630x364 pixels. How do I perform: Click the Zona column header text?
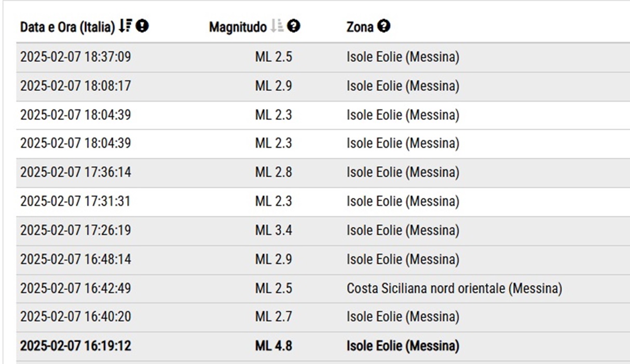pyautogui.click(x=360, y=27)
